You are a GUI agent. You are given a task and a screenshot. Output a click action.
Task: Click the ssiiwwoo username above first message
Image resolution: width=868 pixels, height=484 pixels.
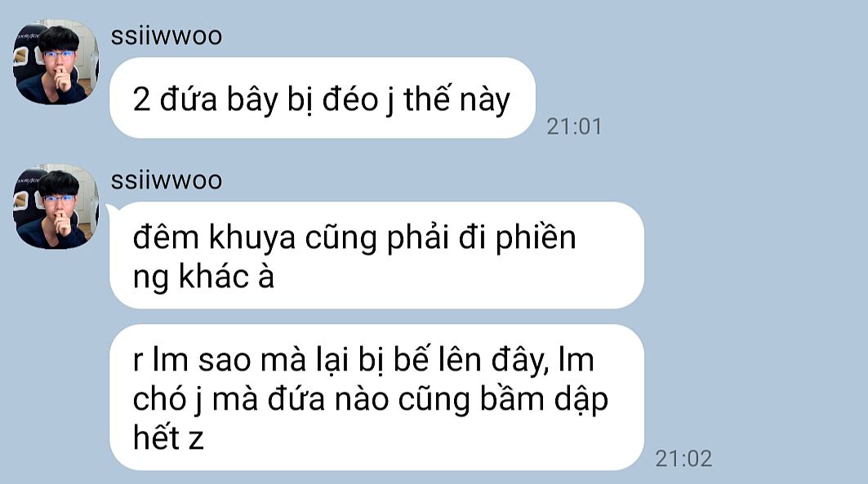click(x=167, y=37)
